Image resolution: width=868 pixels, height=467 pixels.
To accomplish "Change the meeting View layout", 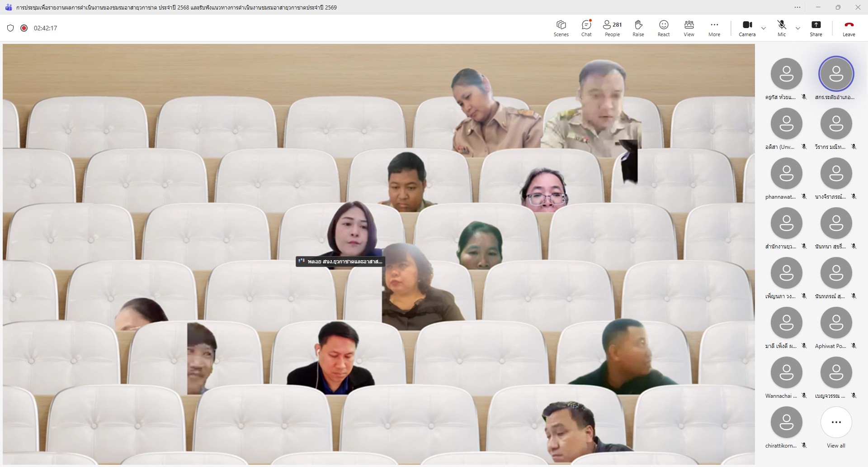I will pos(689,28).
